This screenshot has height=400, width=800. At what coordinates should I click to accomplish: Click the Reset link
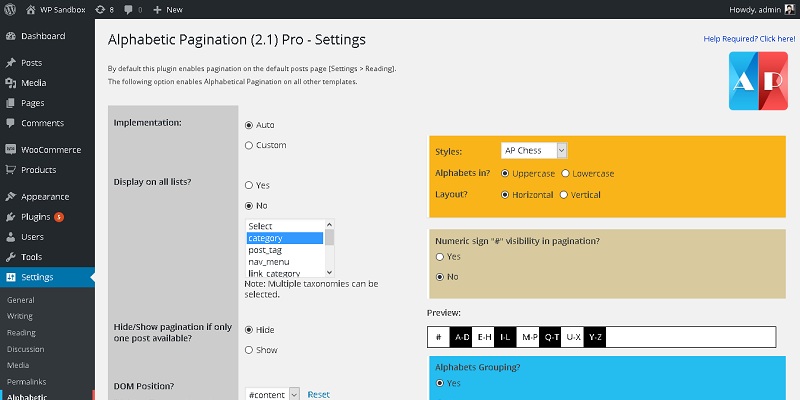(318, 394)
